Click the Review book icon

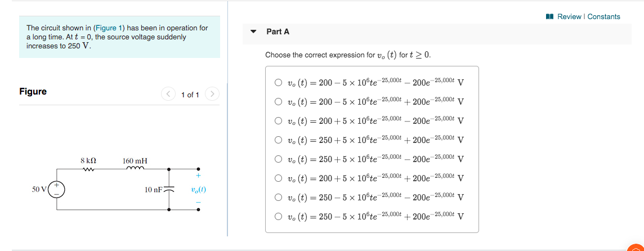point(550,16)
